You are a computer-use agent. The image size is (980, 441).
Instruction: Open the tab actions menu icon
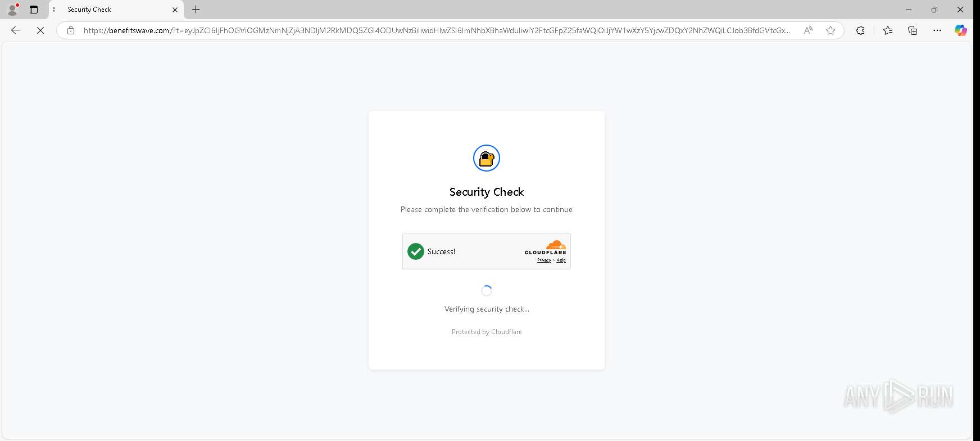34,10
